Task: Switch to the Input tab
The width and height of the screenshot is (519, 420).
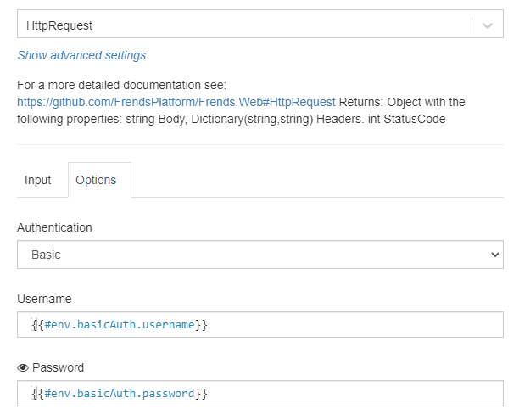Action: tap(37, 180)
